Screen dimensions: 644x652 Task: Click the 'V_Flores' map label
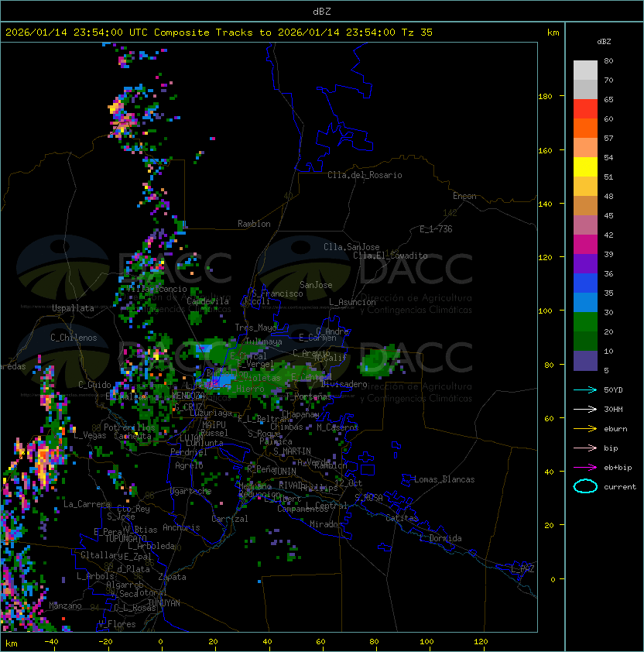[117, 624]
